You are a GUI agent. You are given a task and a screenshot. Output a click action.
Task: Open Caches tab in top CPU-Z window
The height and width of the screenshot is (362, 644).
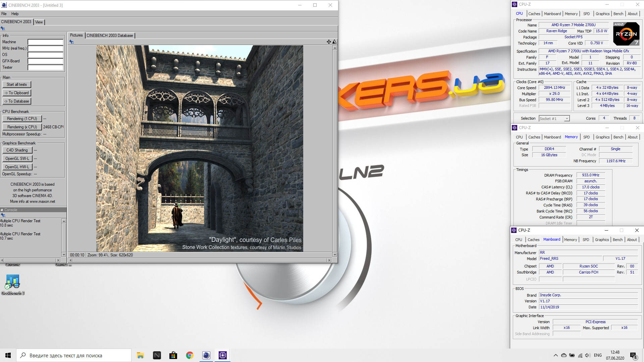point(534,14)
